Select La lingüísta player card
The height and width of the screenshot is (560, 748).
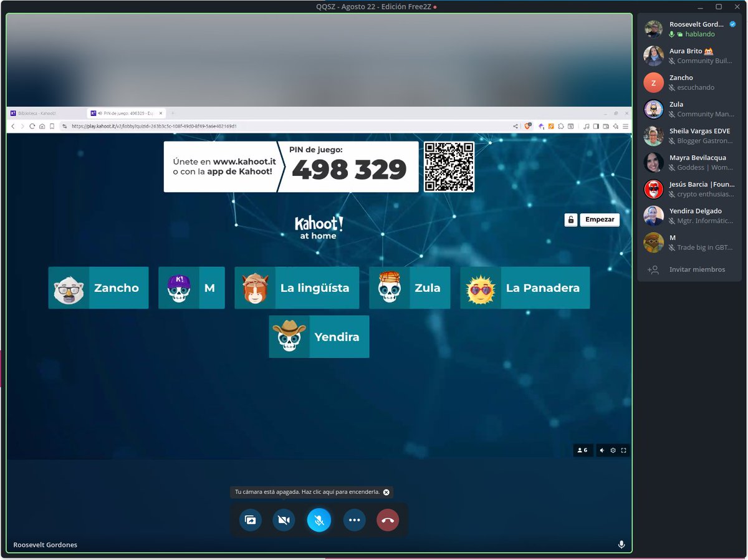[x=297, y=287]
